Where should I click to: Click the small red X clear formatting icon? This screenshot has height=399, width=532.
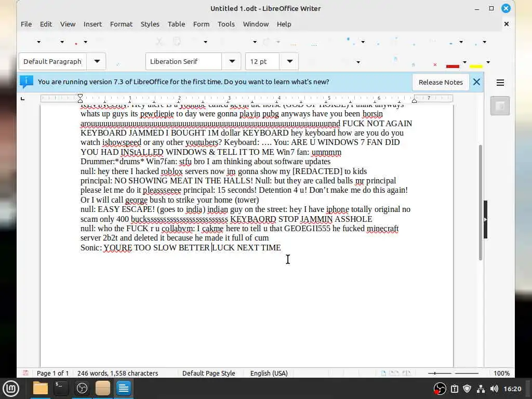tap(435, 64)
